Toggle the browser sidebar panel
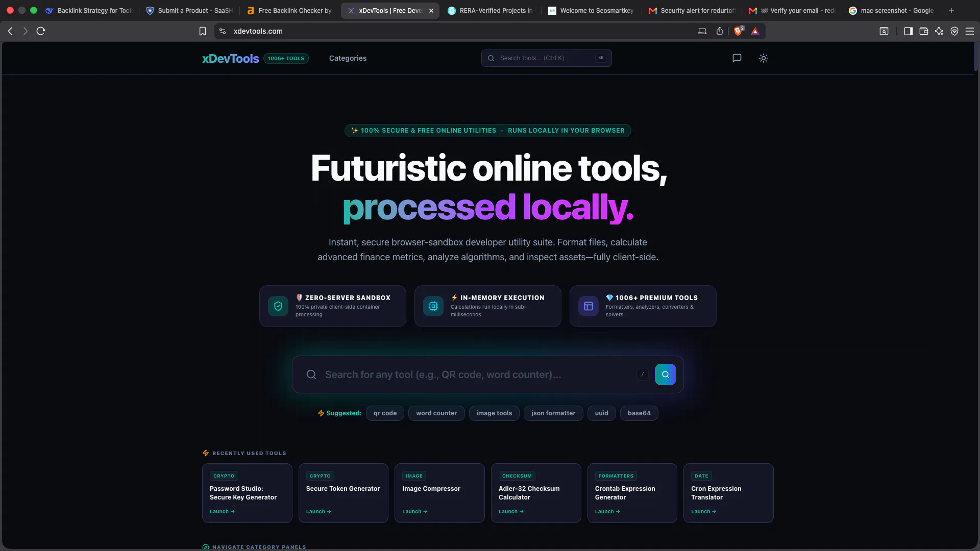The image size is (980, 551). (908, 31)
